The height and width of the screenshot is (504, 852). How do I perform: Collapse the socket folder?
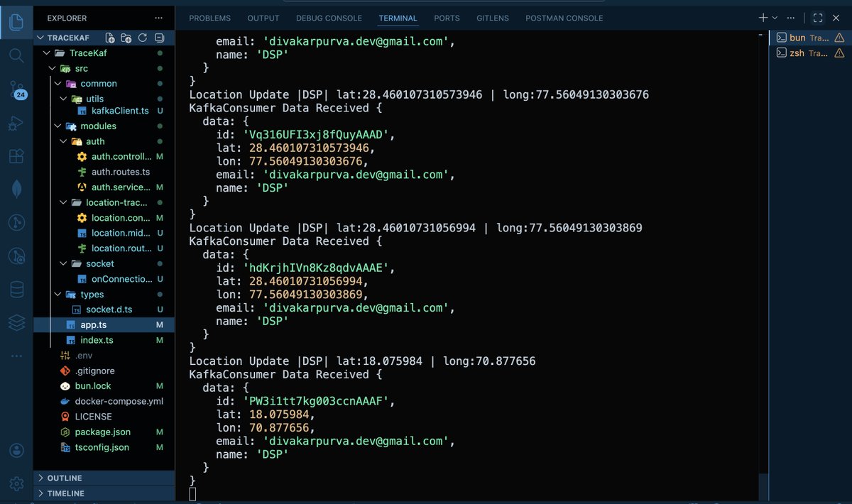(x=64, y=264)
